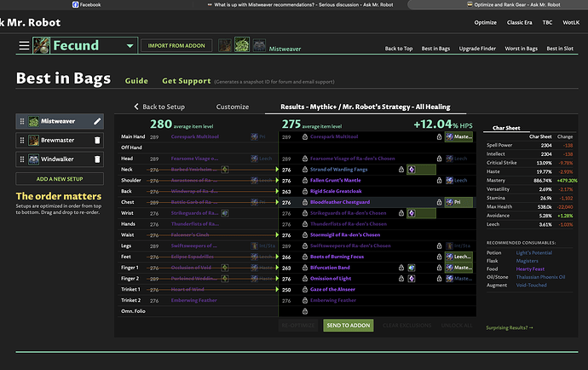Open the Char Sheet tab
Viewport: 588px width, 370px height.
(x=506, y=129)
